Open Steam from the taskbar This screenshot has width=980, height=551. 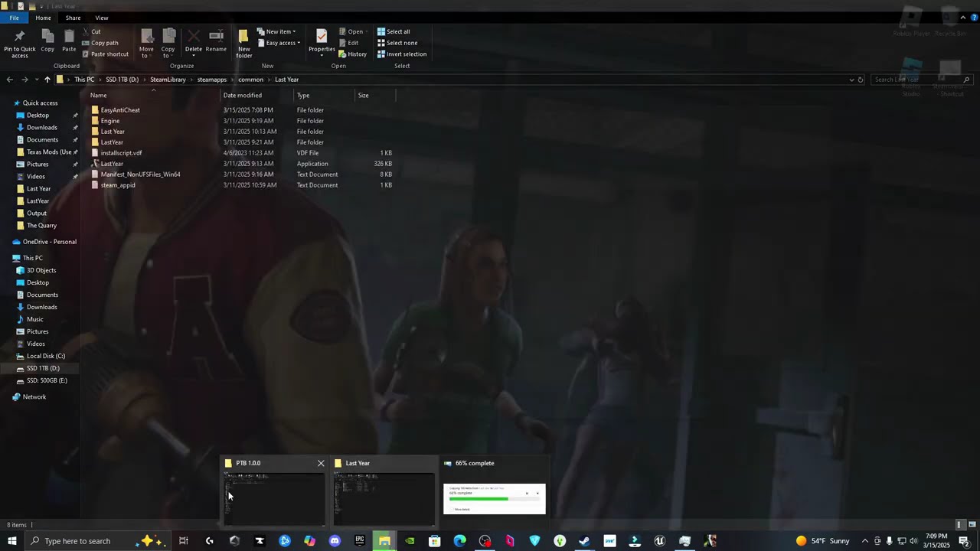click(584, 541)
